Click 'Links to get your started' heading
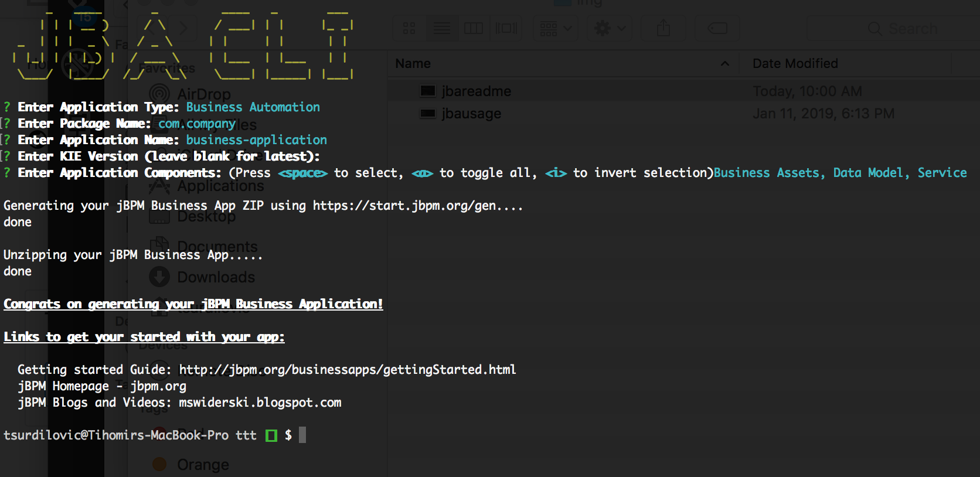Viewport: 980px width, 477px height. point(144,337)
